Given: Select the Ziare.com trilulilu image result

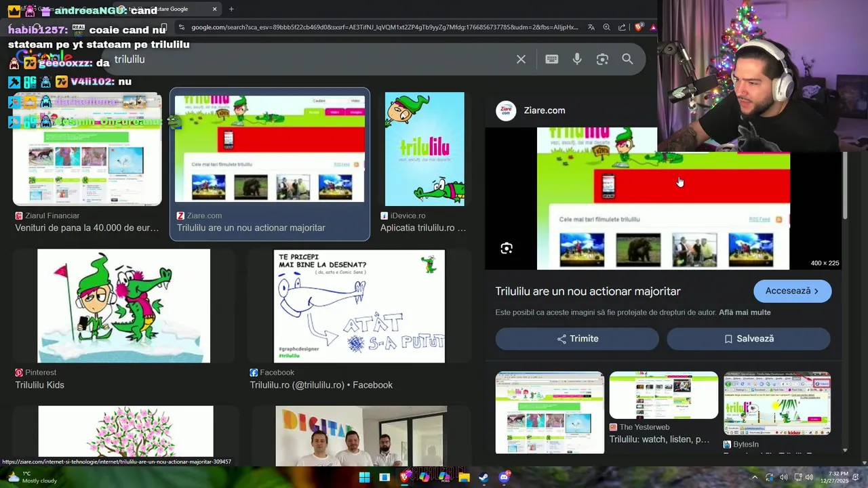Looking at the screenshot, I should pos(270,149).
